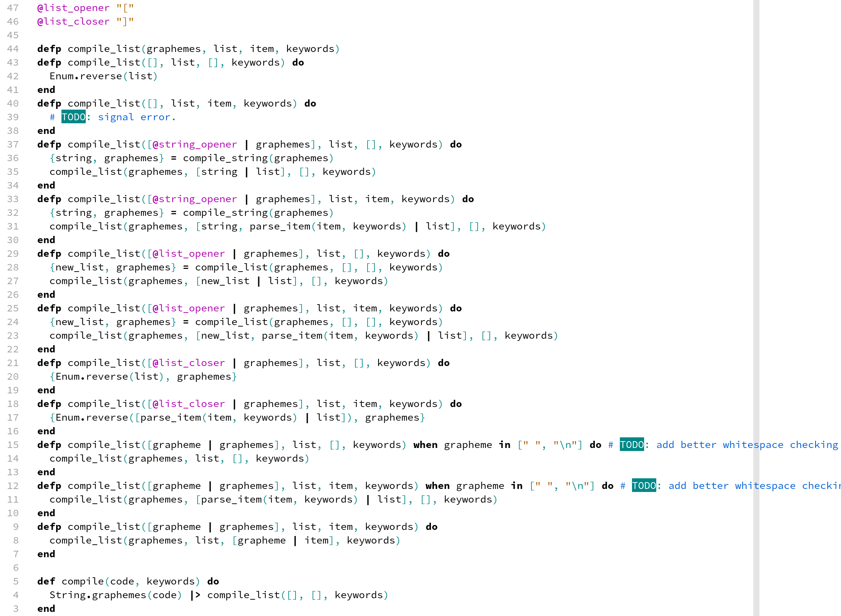The image size is (841, 616).
Task: Click the {new_list, graphemes} tuple on line 28
Action: [x=113, y=267]
